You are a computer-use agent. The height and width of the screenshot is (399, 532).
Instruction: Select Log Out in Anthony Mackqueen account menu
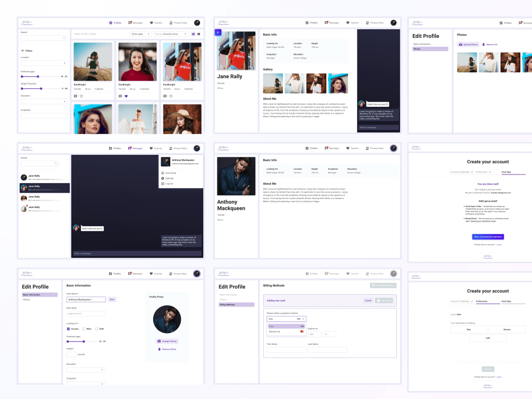167,184
